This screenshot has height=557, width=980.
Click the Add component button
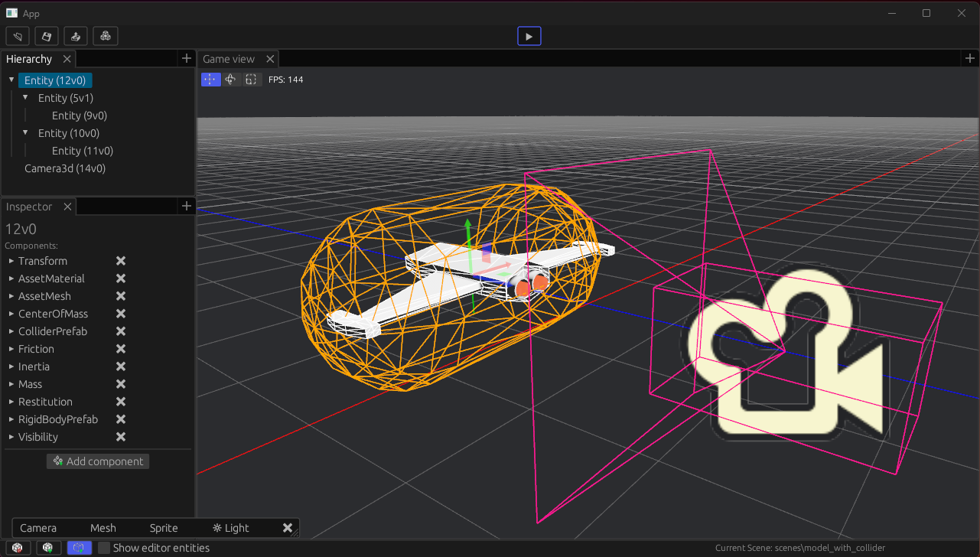click(98, 461)
